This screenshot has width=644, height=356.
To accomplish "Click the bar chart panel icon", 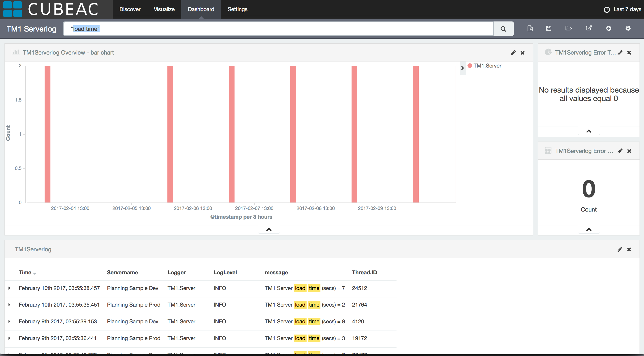I will [15, 52].
